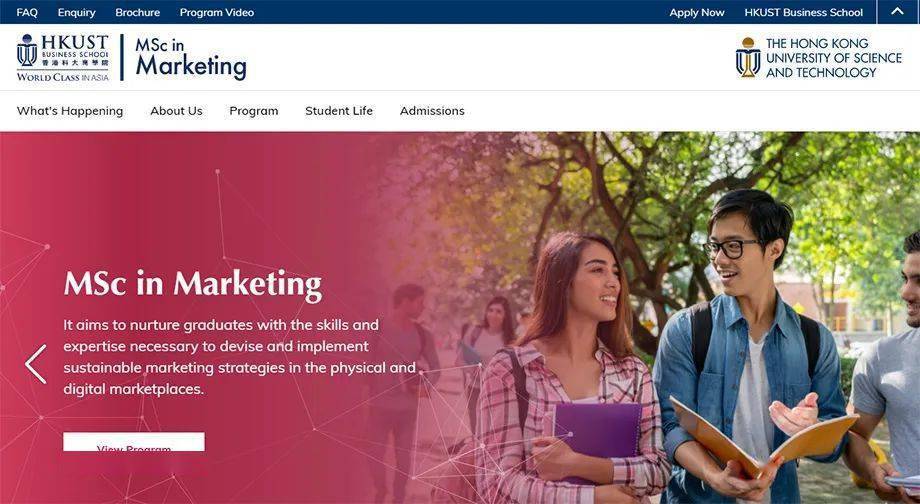Open the FAQ link

pos(27,12)
